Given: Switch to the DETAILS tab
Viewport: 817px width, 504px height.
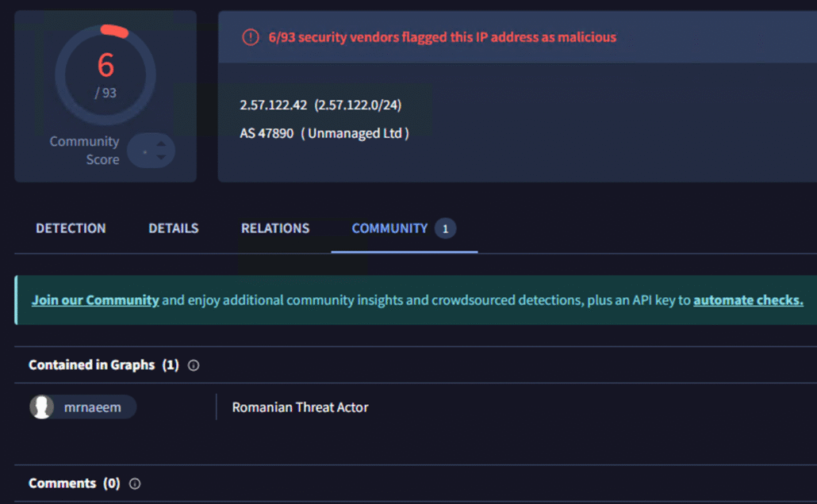Looking at the screenshot, I should click(x=173, y=228).
